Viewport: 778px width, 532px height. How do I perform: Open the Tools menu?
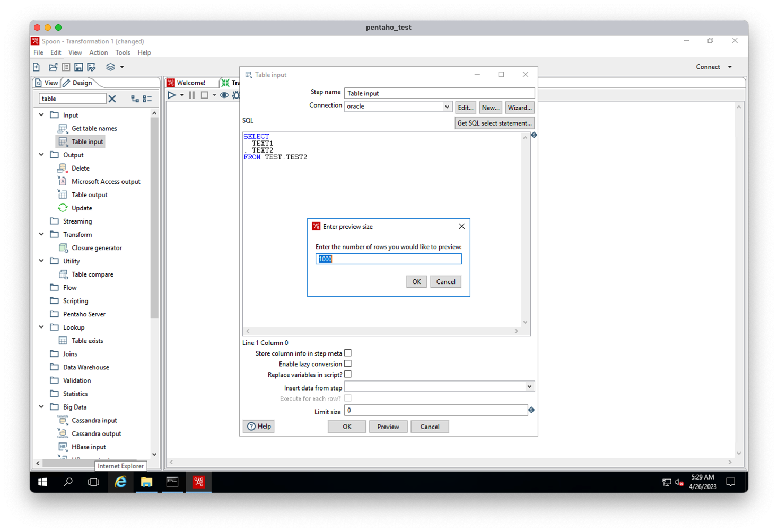(123, 52)
